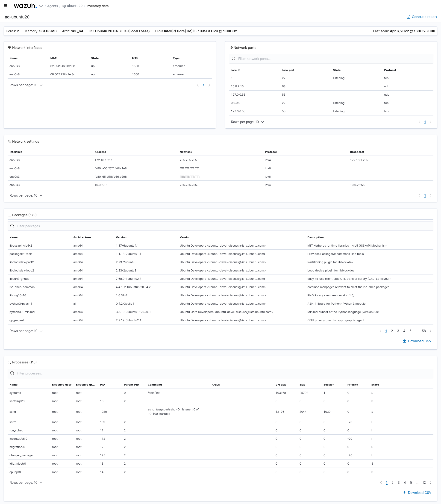The image size is (441, 504).
Task: Open Rows per page in Network ports
Action: click(x=247, y=122)
